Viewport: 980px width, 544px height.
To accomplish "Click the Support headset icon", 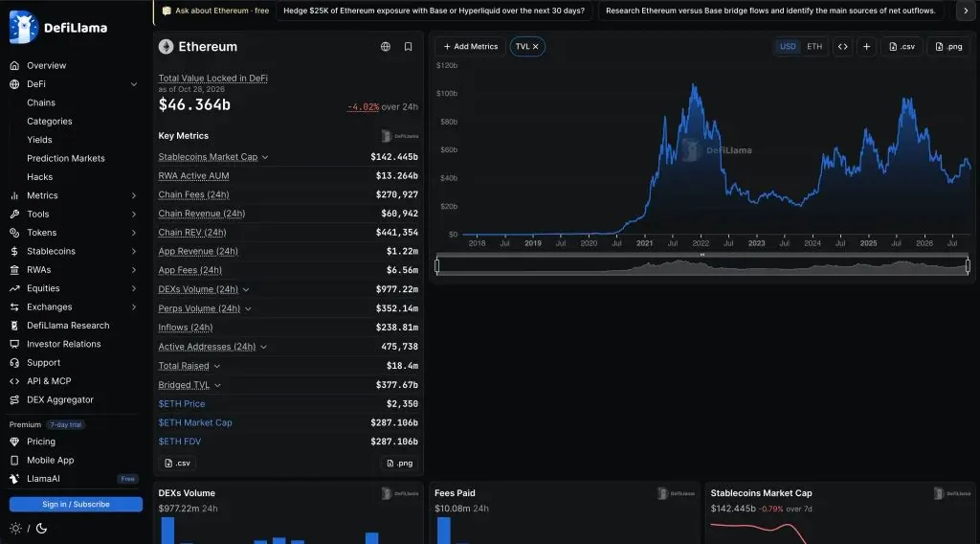I will (x=14, y=363).
